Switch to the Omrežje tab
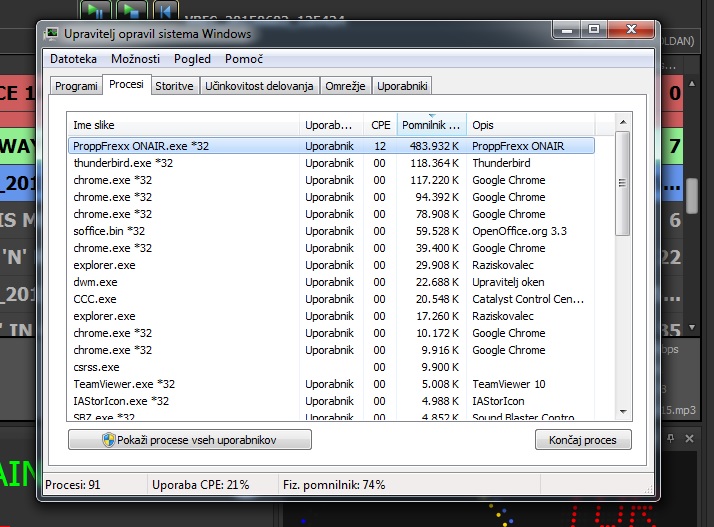The image size is (714, 527). 347,87
